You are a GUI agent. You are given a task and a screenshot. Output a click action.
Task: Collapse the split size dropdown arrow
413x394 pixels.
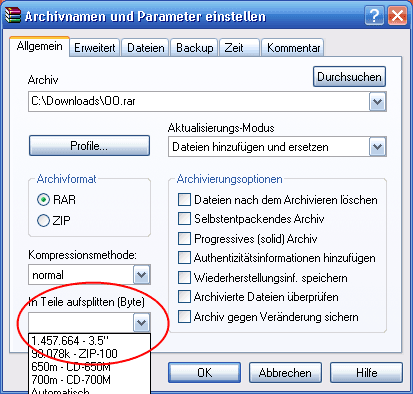pos(142,322)
